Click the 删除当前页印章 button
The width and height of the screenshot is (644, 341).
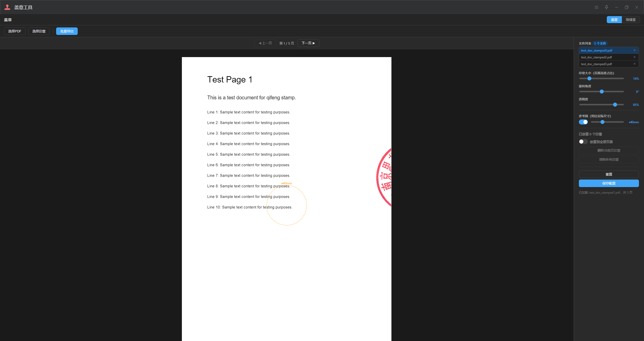[609, 150]
